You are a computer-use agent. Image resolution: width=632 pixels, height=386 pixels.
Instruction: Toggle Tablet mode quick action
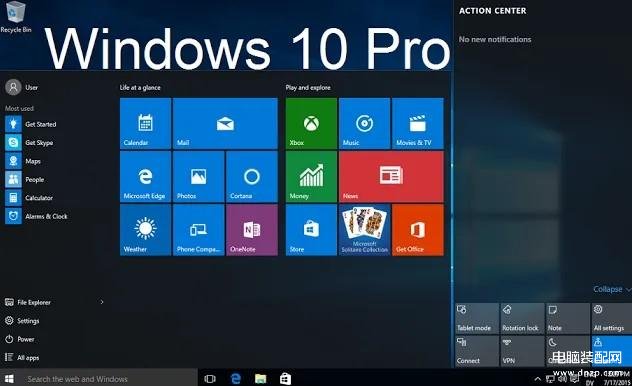point(477,318)
